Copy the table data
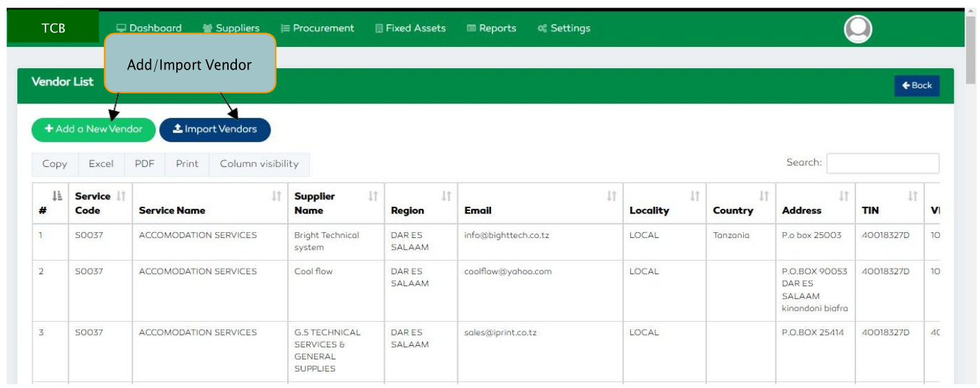Screen dimensions: 980x388 55,164
